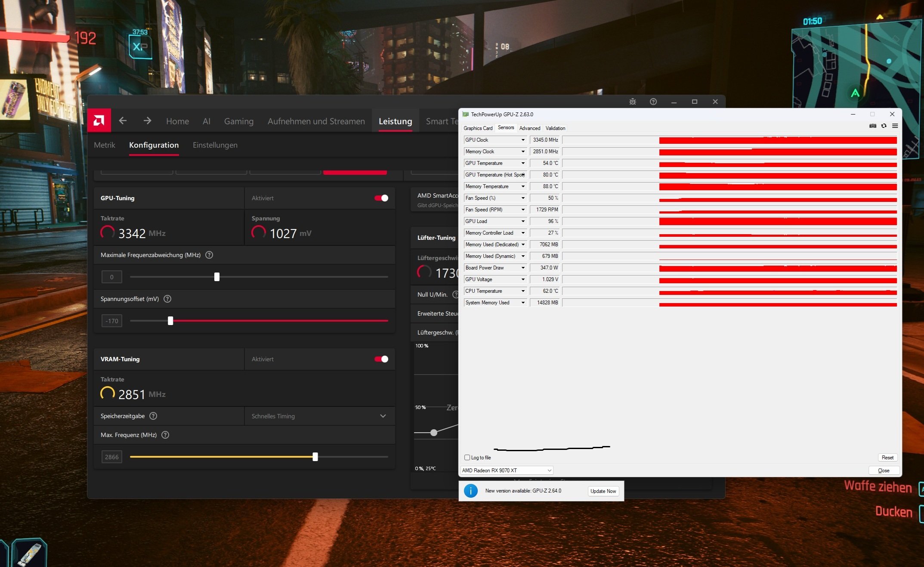Click the Update Now button
Viewport: 924px width, 567px height.
[603, 491]
